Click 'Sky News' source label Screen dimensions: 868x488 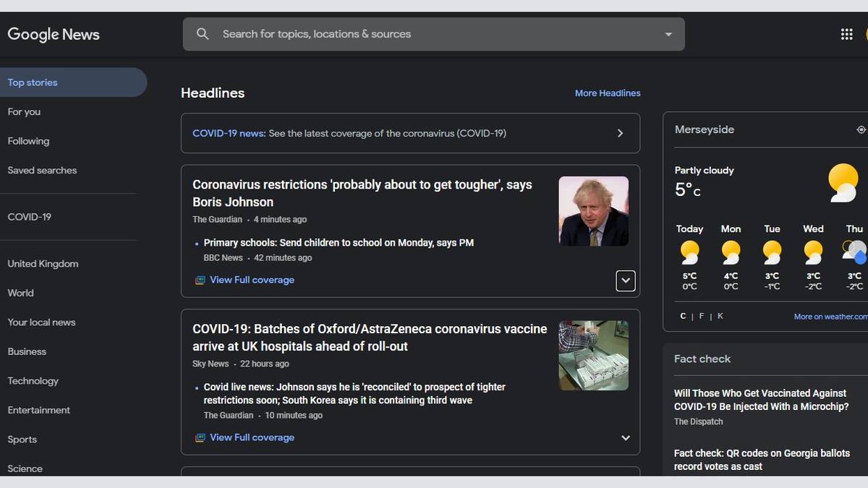point(210,364)
